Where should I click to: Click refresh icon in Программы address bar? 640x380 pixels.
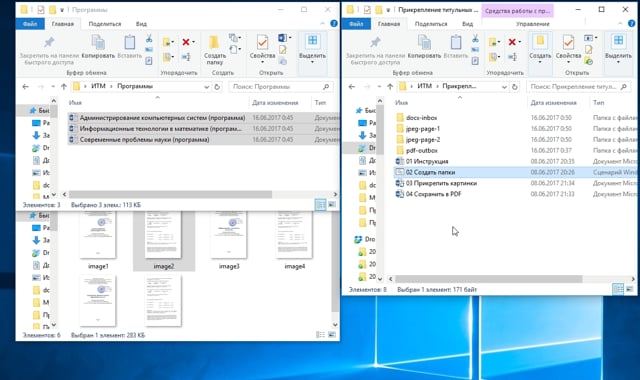[x=217, y=87]
